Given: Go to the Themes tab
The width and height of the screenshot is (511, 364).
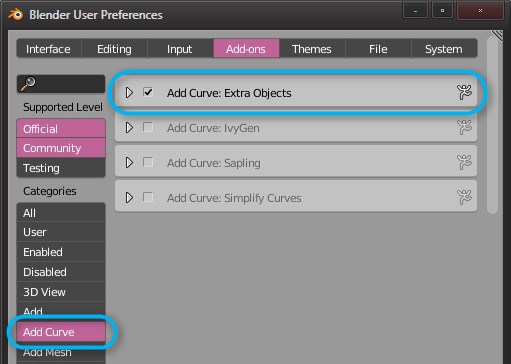Looking at the screenshot, I should tap(312, 49).
